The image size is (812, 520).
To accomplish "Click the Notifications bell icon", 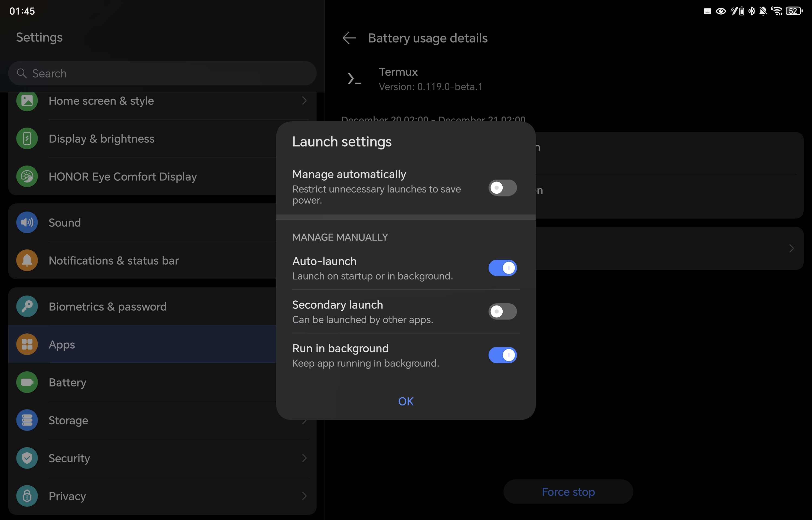I will (x=27, y=260).
